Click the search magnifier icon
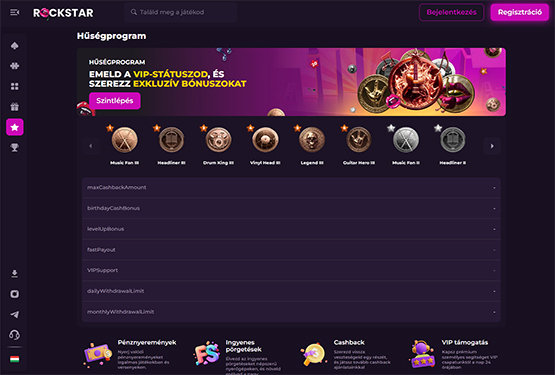This screenshot has width=555, height=375. tap(133, 12)
